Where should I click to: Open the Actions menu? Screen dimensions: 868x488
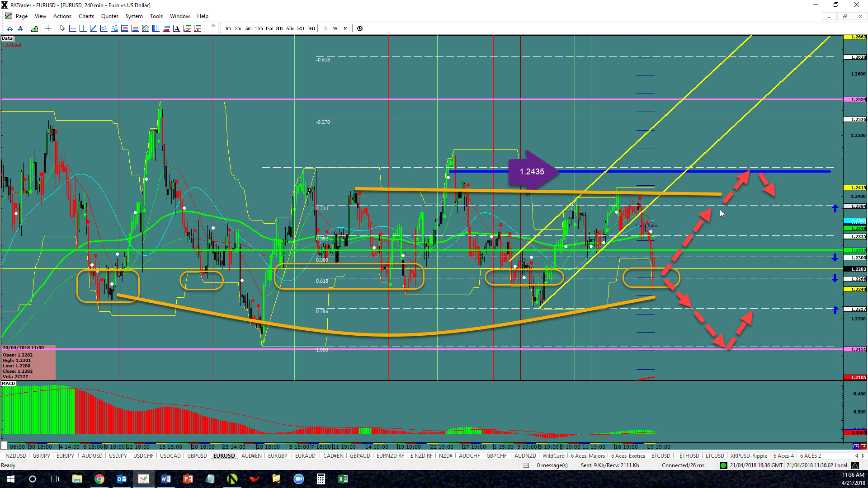pyautogui.click(x=62, y=16)
